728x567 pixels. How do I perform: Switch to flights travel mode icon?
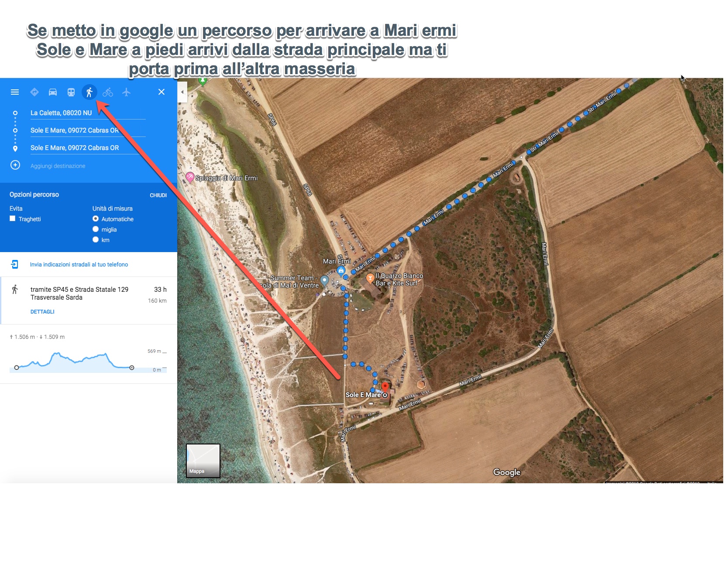127,92
